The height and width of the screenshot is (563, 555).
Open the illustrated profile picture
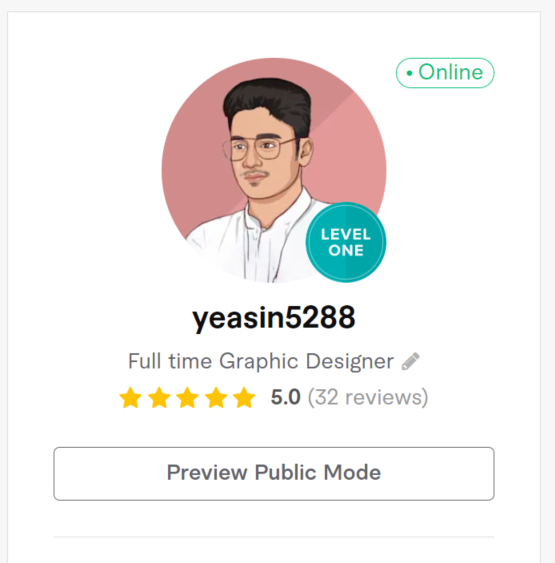click(274, 170)
